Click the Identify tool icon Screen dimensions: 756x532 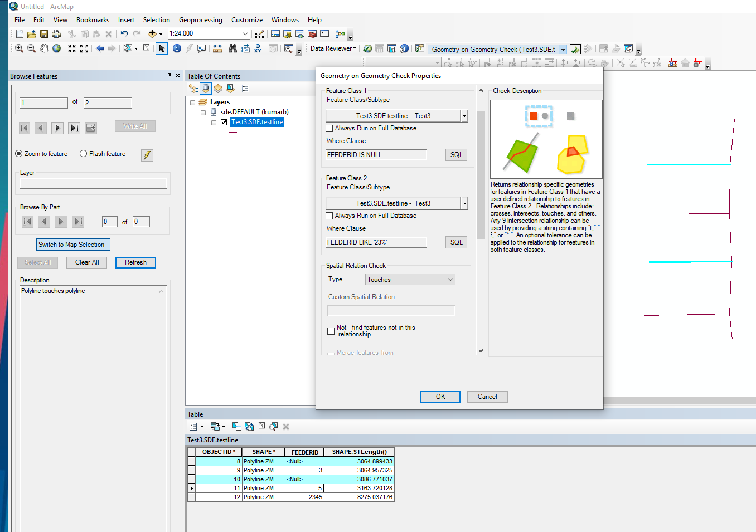click(177, 48)
